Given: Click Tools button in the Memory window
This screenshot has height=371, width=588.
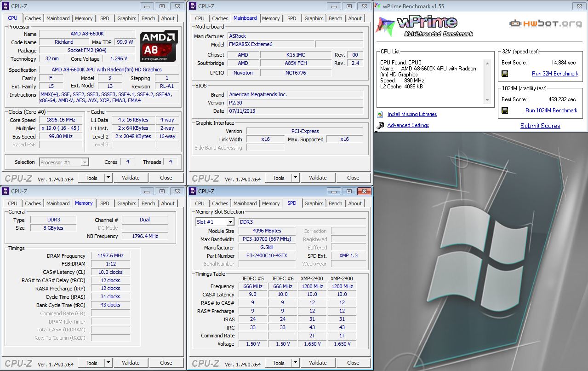Looking at the screenshot, I should (91, 363).
